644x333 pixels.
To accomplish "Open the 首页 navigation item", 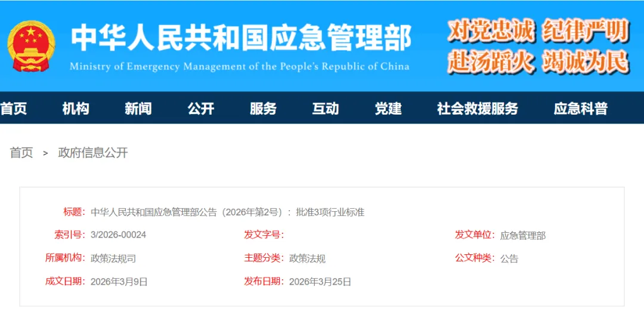I will (14, 109).
